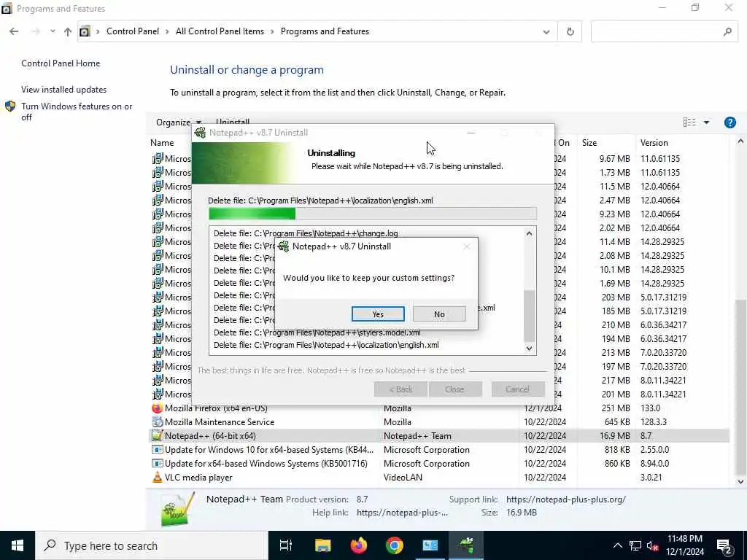The height and width of the screenshot is (560, 747).
Task: Go up one level in navigation
Action: [68, 31]
